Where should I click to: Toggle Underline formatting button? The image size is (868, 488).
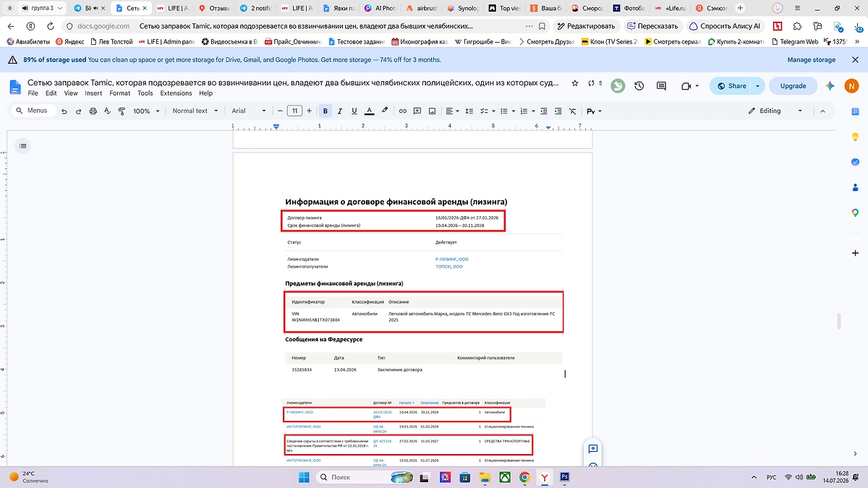click(354, 111)
